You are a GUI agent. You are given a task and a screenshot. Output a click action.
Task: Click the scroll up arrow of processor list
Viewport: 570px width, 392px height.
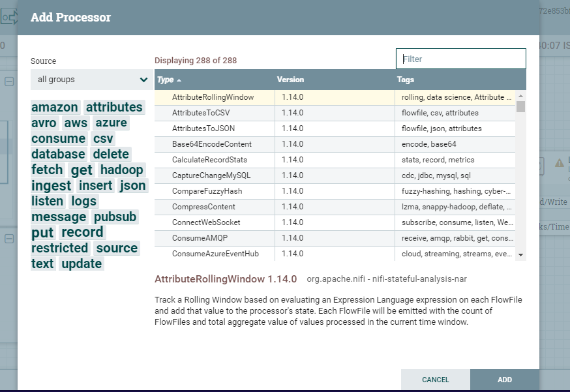[x=520, y=96]
